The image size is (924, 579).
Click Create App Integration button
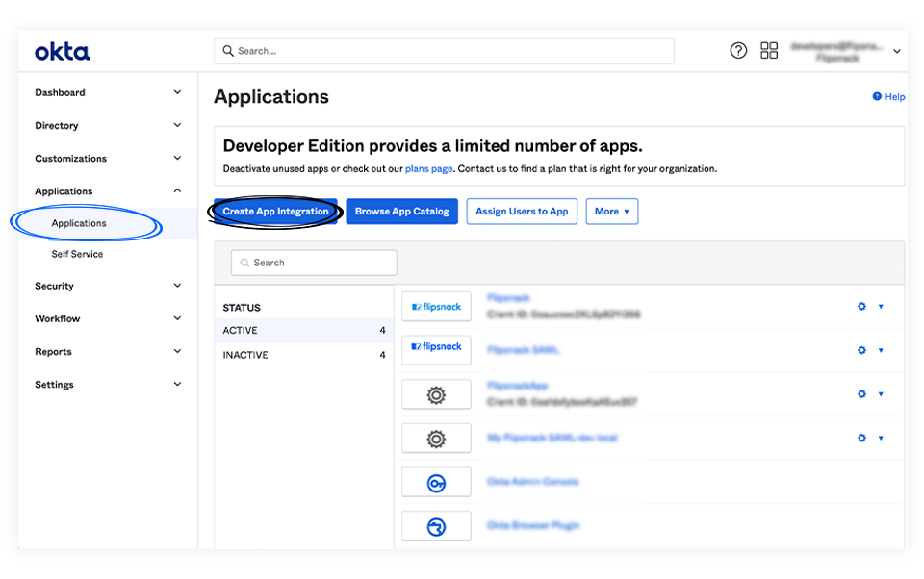(275, 212)
